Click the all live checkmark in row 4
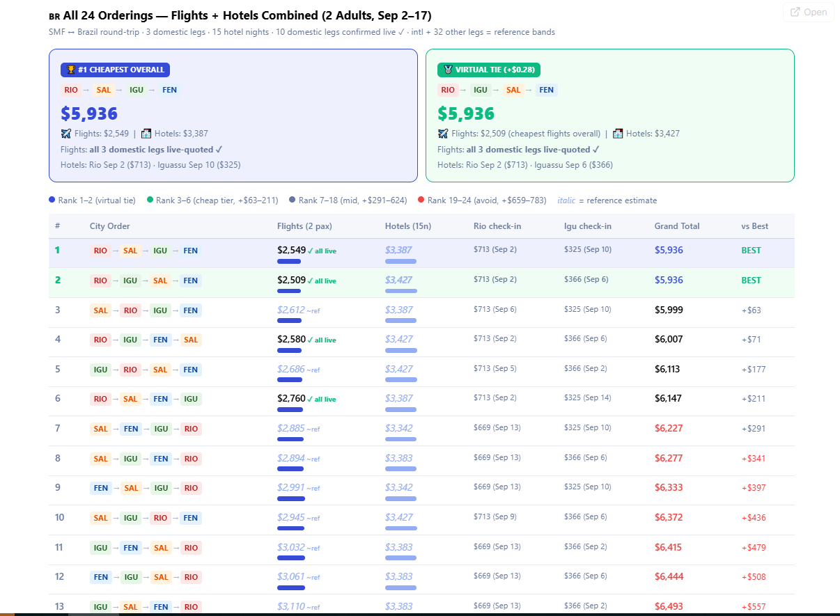Image resolution: width=840 pixels, height=616 pixels. pyautogui.click(x=322, y=340)
